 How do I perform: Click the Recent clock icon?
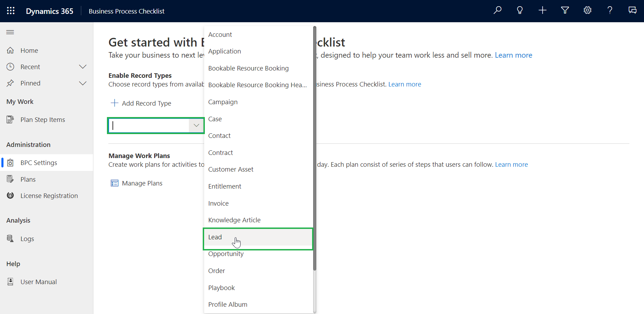10,67
